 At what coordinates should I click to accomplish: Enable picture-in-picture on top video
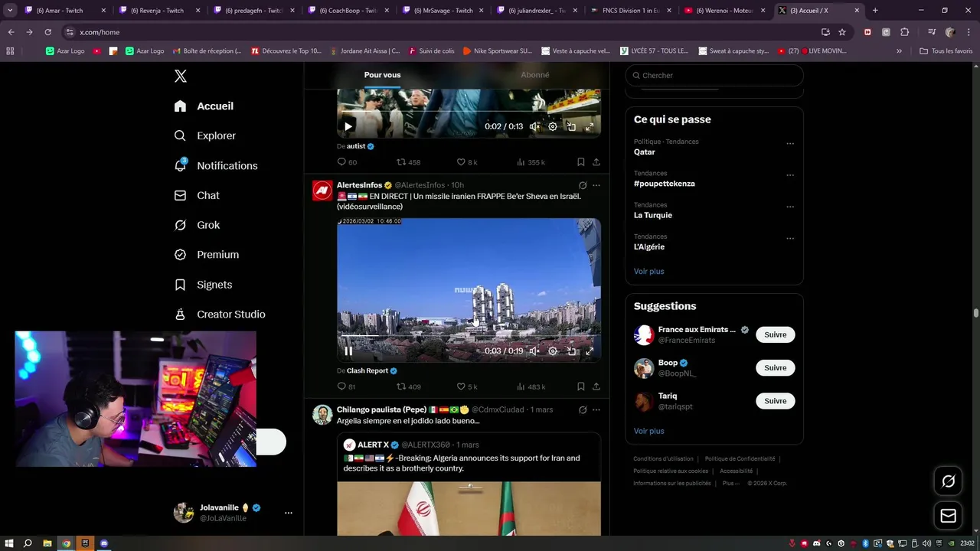pyautogui.click(x=571, y=127)
